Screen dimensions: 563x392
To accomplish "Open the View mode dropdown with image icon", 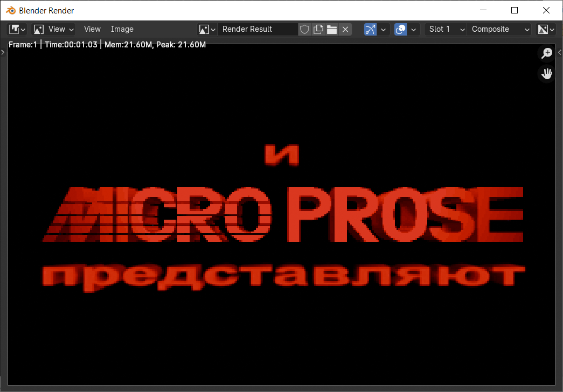I will tap(53, 29).
